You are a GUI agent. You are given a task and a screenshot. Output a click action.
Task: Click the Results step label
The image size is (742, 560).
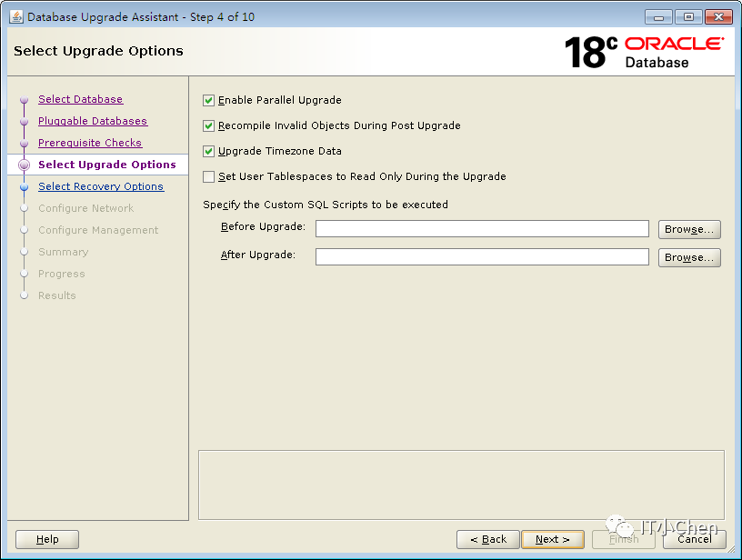tap(57, 295)
